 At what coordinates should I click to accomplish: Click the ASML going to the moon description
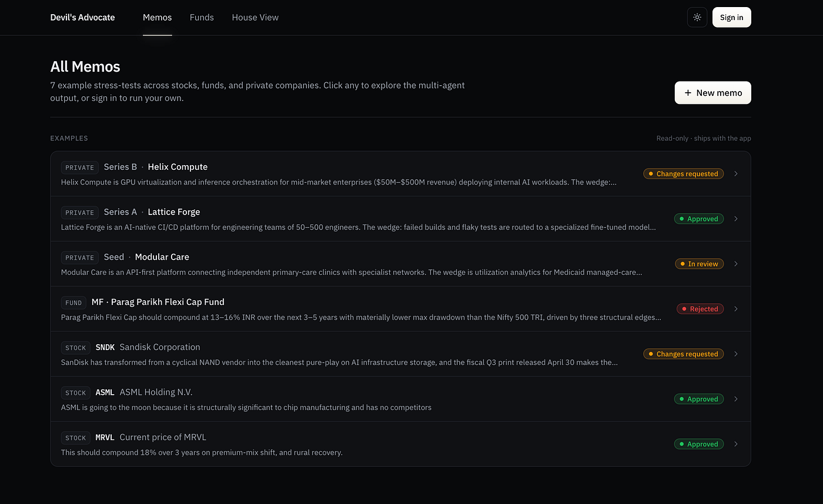point(246,408)
